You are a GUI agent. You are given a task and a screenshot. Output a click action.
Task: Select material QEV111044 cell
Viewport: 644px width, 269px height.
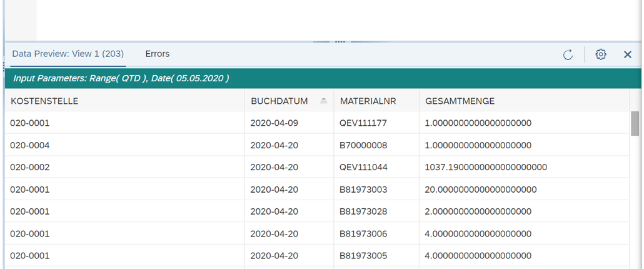(x=363, y=167)
